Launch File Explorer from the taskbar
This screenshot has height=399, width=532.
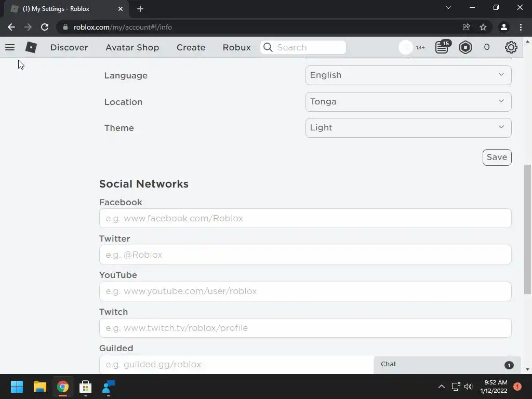[x=39, y=387]
